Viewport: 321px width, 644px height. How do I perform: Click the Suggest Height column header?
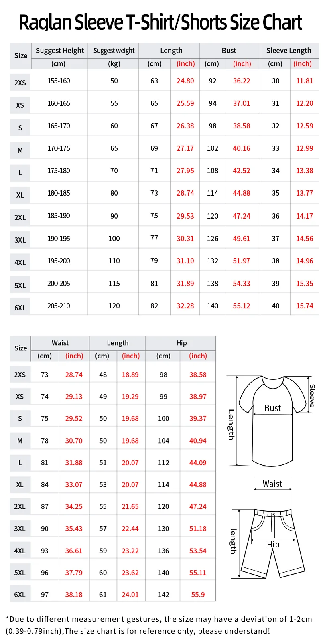click(x=60, y=51)
